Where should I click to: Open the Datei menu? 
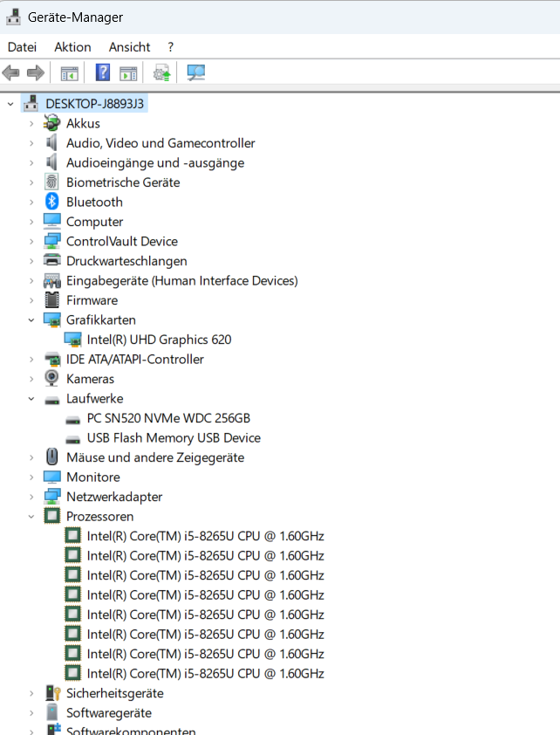22,47
